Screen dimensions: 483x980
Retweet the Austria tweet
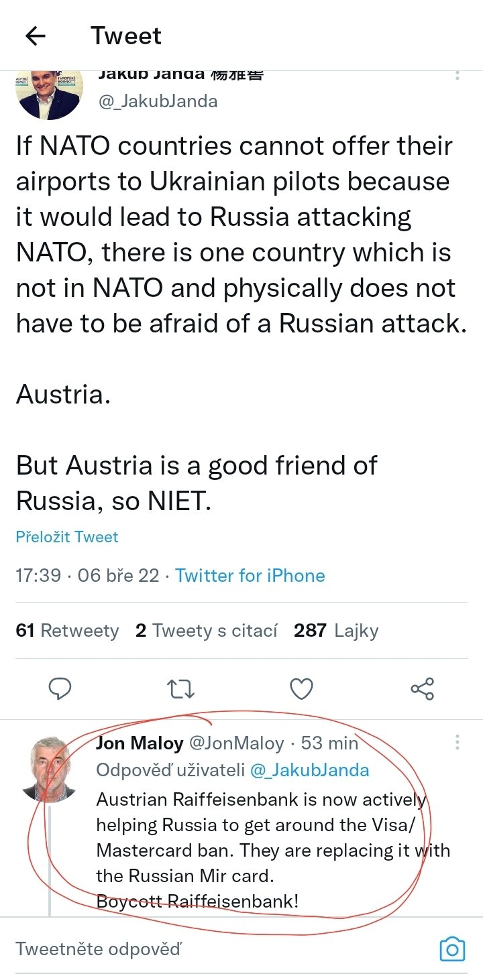point(180,688)
